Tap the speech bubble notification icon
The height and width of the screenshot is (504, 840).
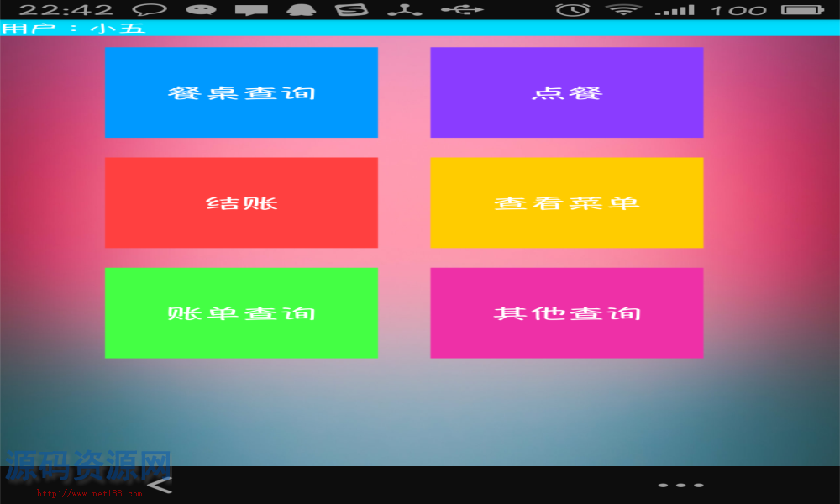pyautogui.click(x=150, y=10)
